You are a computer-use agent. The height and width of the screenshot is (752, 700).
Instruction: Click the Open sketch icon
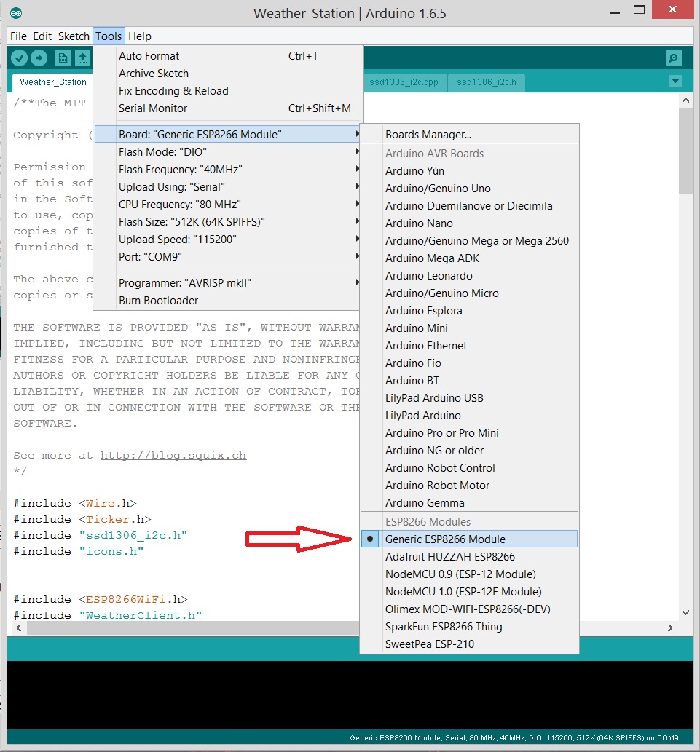click(82, 58)
